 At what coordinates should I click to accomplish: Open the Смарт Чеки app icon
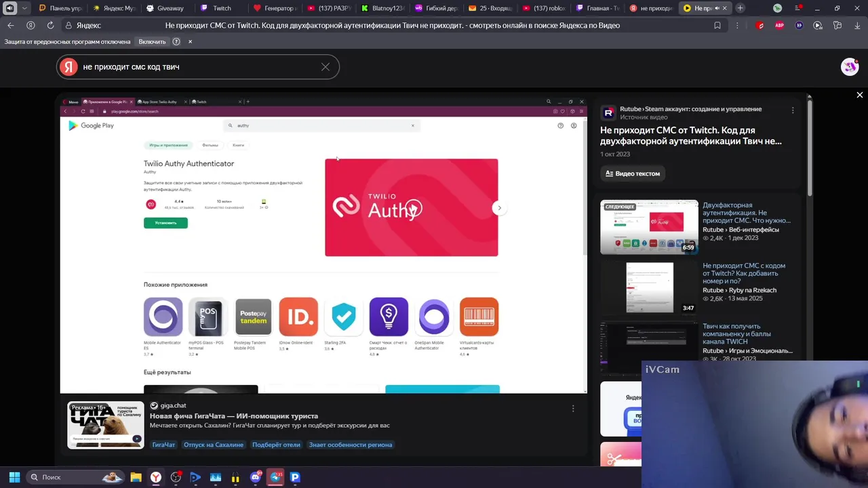pos(389,317)
